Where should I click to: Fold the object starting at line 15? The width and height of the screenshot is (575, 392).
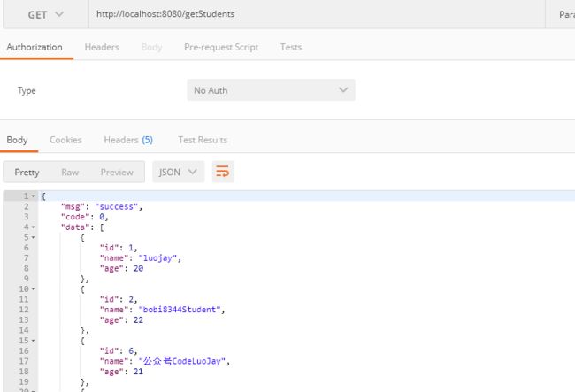[34, 341]
